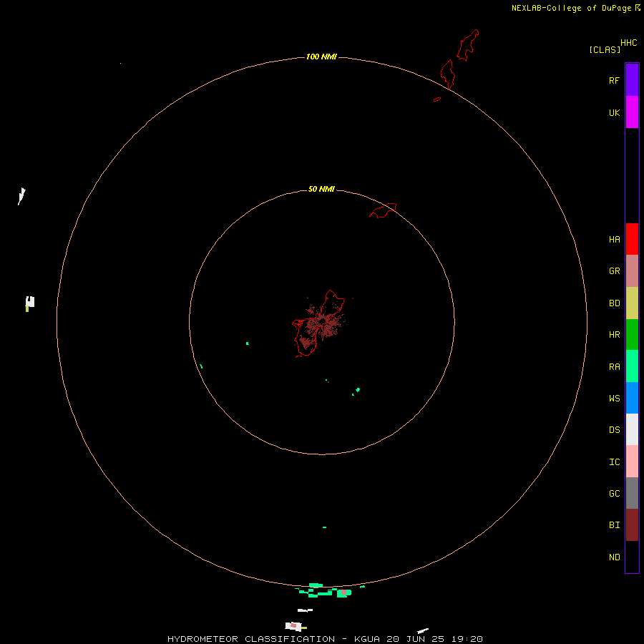Viewport: 644px width, 644px height.
Task: Click the 19:20 timestamp
Action: tap(467, 639)
